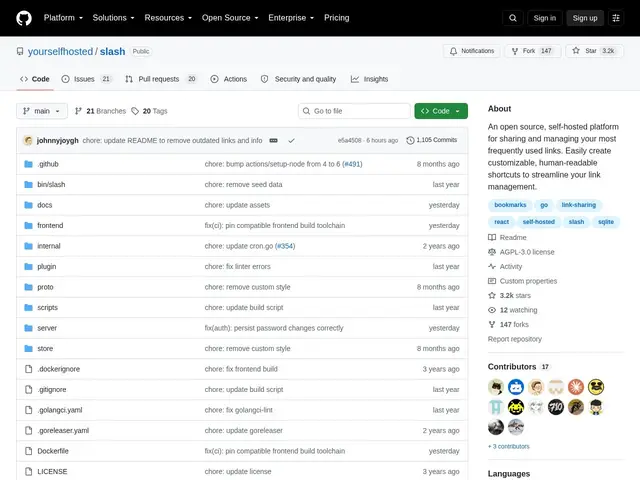640x480 pixels.
Task: Select the Code tab
Action: [35, 79]
